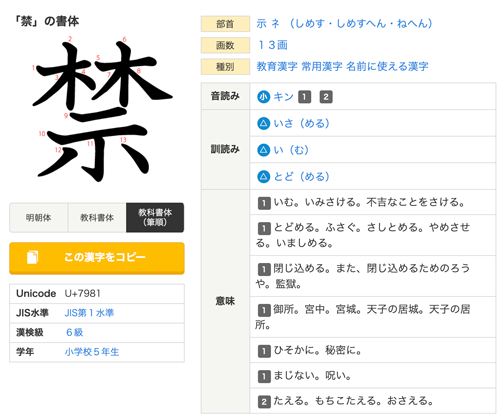Open the とど(める) kun-reading link
This screenshot has height=418, width=500.
(x=302, y=177)
